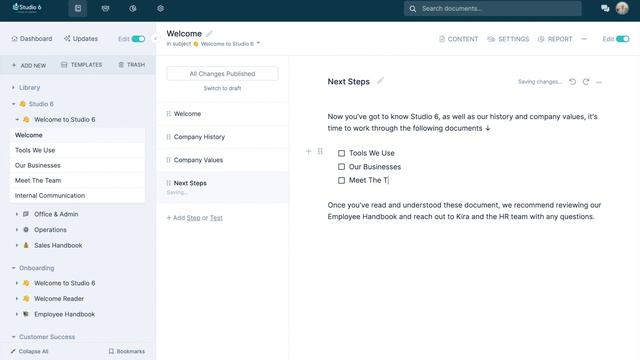Click the pencil icon next to Next Steps
Image resolution: width=640 pixels, height=360 pixels.
[380, 81]
